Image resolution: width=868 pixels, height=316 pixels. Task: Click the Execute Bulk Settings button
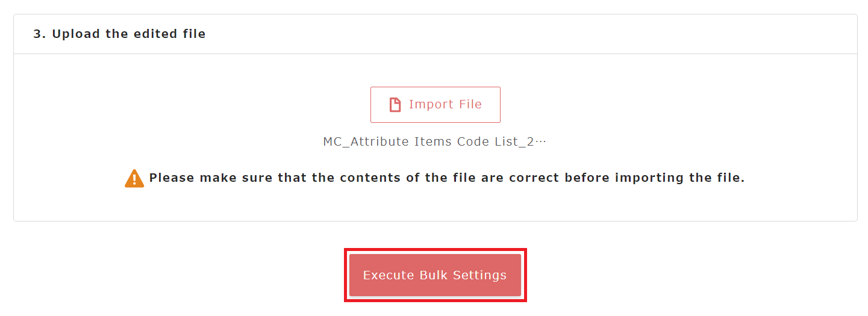[435, 275]
